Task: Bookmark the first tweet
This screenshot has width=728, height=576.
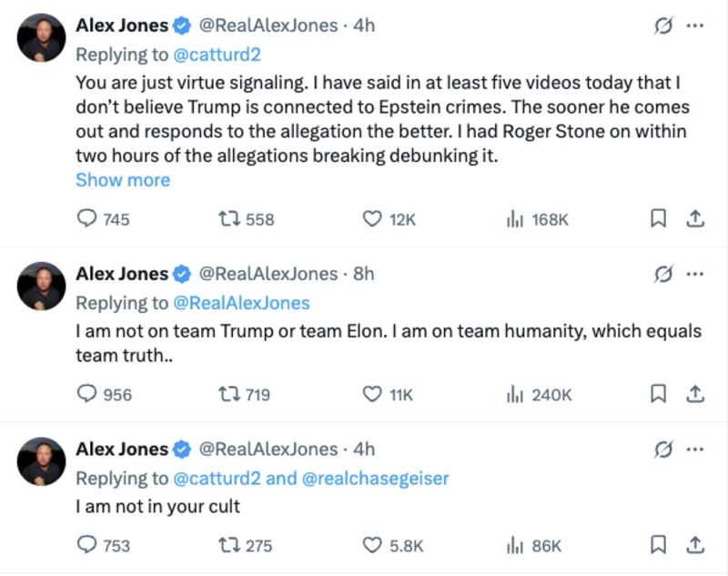Action: coord(659,218)
